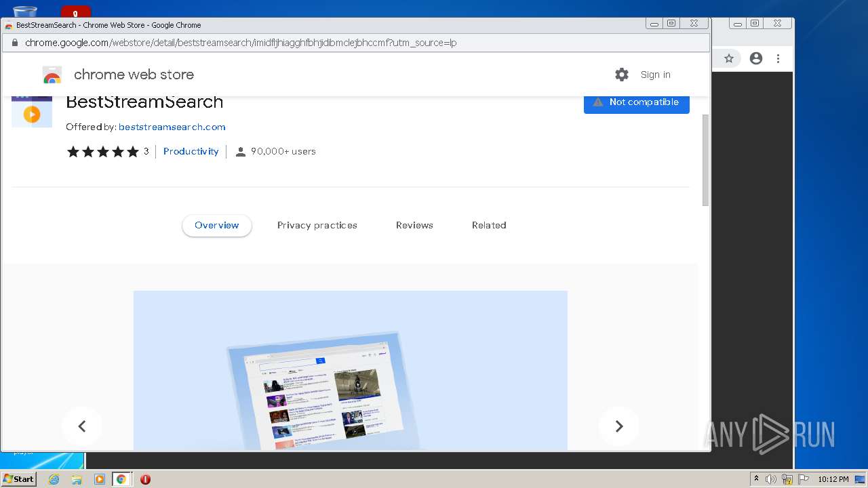The width and height of the screenshot is (868, 488).
Task: Open the Recycle Bin on desktop
Action: tap(25, 11)
